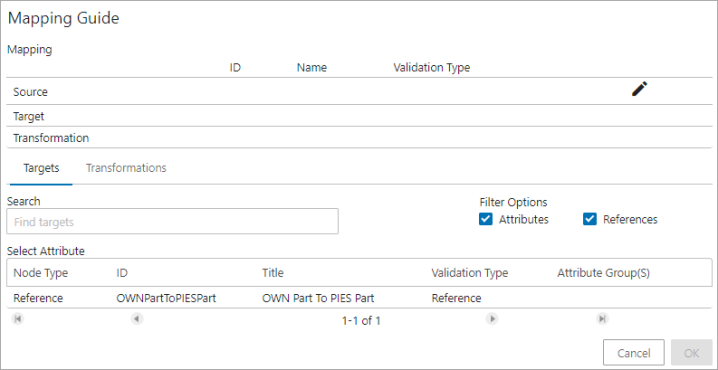Screen dimensions: 718x370
Task: Uncheck the References filter checkbox
Action: [590, 219]
